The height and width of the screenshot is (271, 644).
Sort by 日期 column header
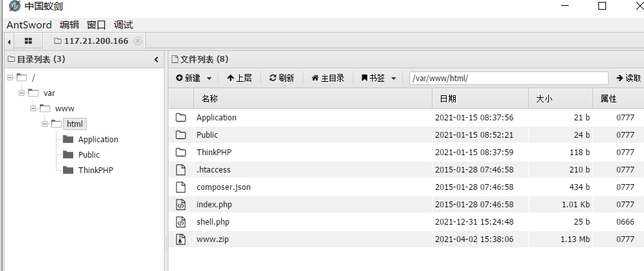point(481,98)
